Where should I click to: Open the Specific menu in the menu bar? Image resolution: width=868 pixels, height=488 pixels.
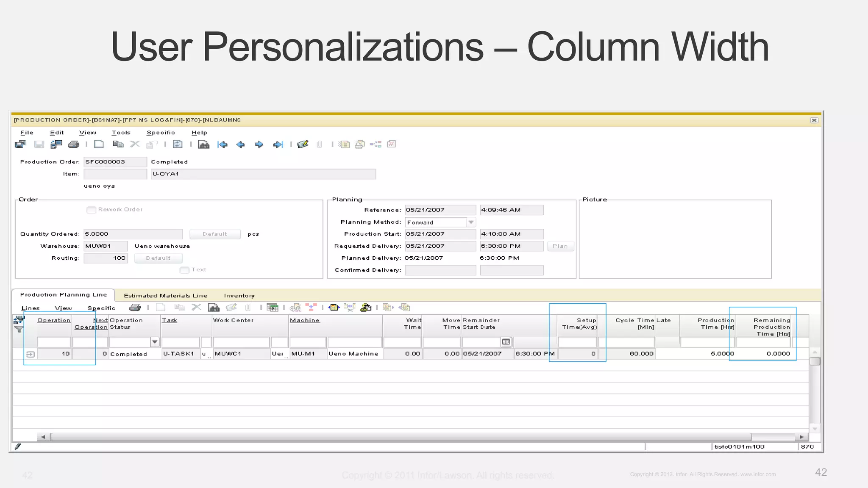160,133
